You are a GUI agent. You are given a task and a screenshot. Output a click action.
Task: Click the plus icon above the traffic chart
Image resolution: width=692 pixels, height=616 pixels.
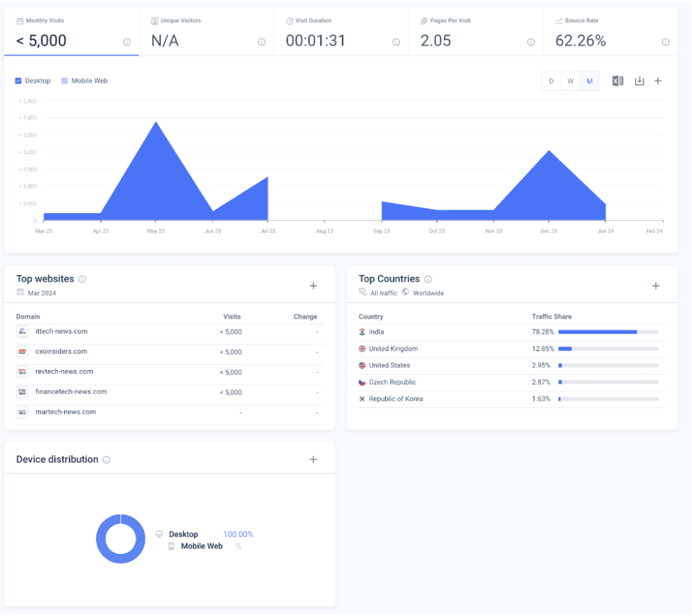658,81
